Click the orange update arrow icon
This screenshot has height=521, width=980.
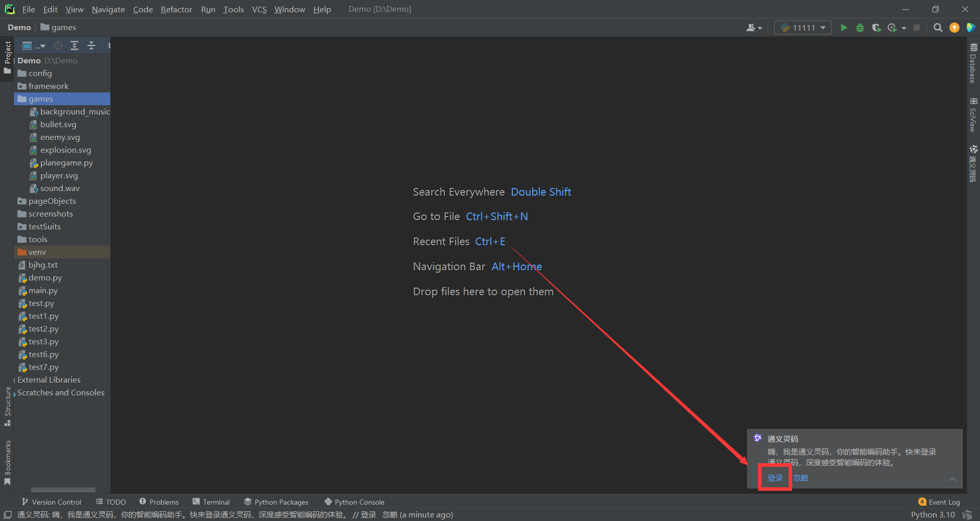click(x=954, y=28)
